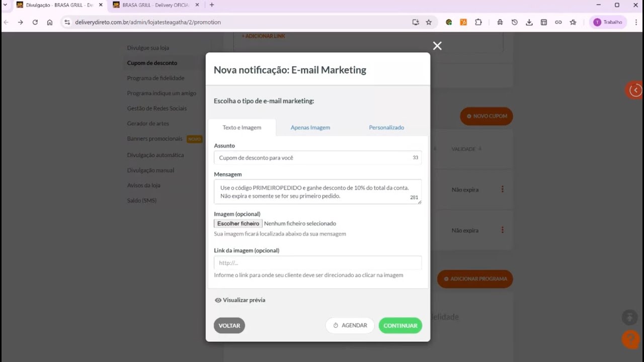Open Divulgue sua loja in sidebar
The image size is (644, 362).
pos(148,48)
